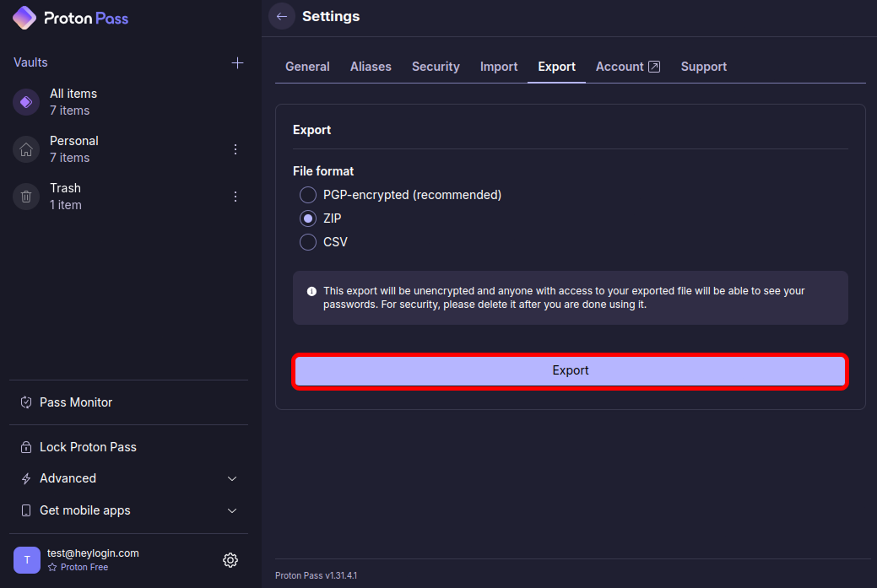Select the ZIP file format
Image resolution: width=877 pixels, height=588 pixels.
[x=307, y=218]
